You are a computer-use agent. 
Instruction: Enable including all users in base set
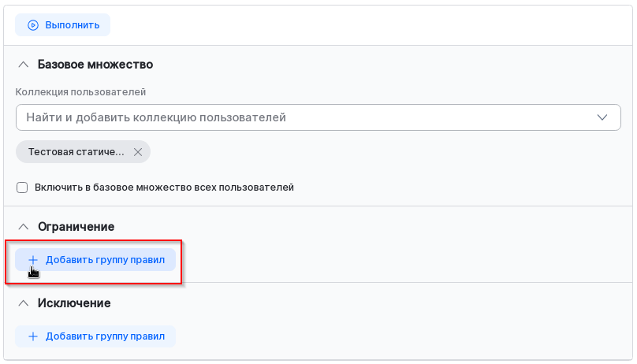click(22, 188)
